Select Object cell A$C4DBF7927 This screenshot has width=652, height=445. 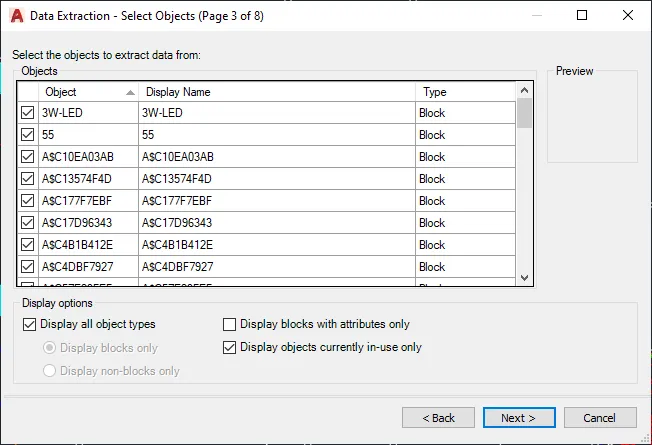(x=89, y=267)
